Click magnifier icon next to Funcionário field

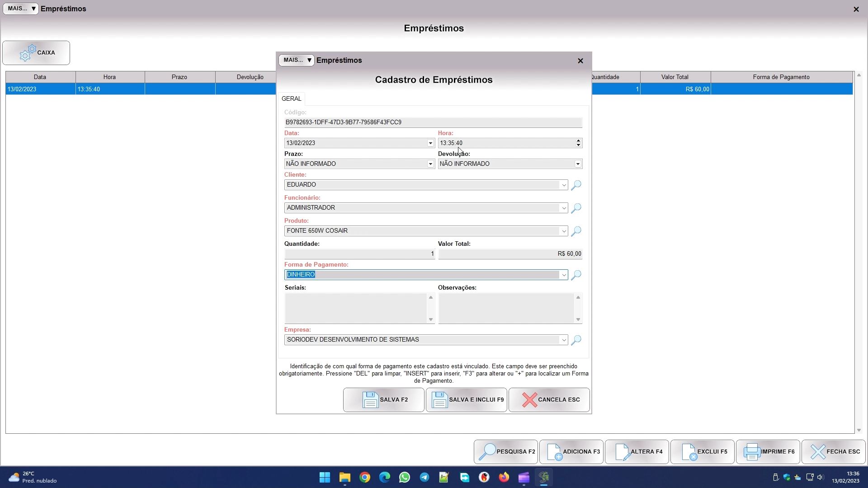pyautogui.click(x=576, y=208)
